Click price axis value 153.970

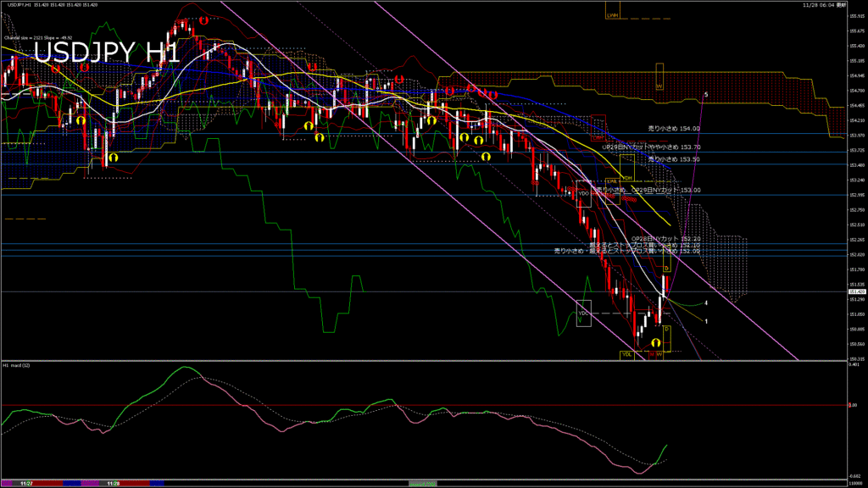[x=856, y=136]
